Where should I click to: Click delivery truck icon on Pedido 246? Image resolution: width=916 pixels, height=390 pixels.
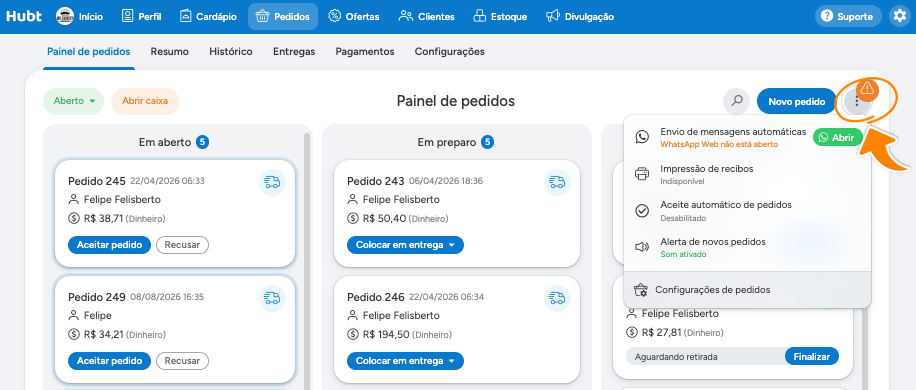pos(557,298)
